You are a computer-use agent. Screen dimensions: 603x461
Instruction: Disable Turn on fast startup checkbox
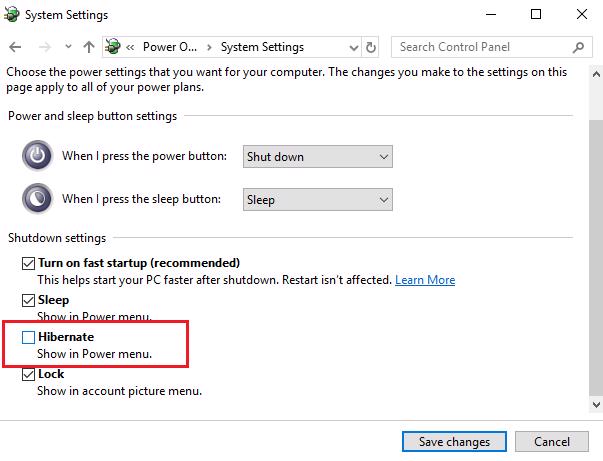point(28,263)
